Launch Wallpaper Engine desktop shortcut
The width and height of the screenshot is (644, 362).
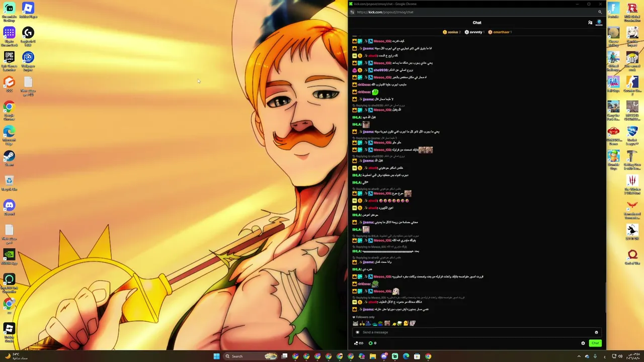pyautogui.click(x=28, y=61)
